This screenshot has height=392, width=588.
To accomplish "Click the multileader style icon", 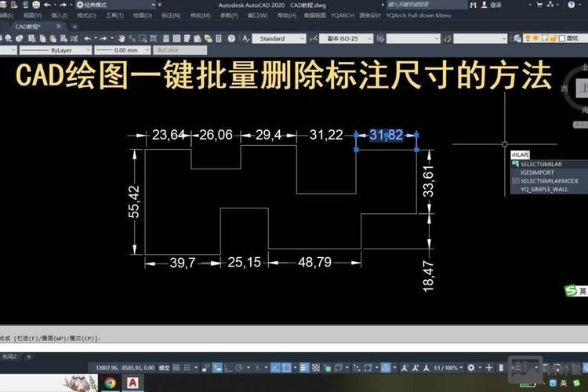I will [447, 38].
